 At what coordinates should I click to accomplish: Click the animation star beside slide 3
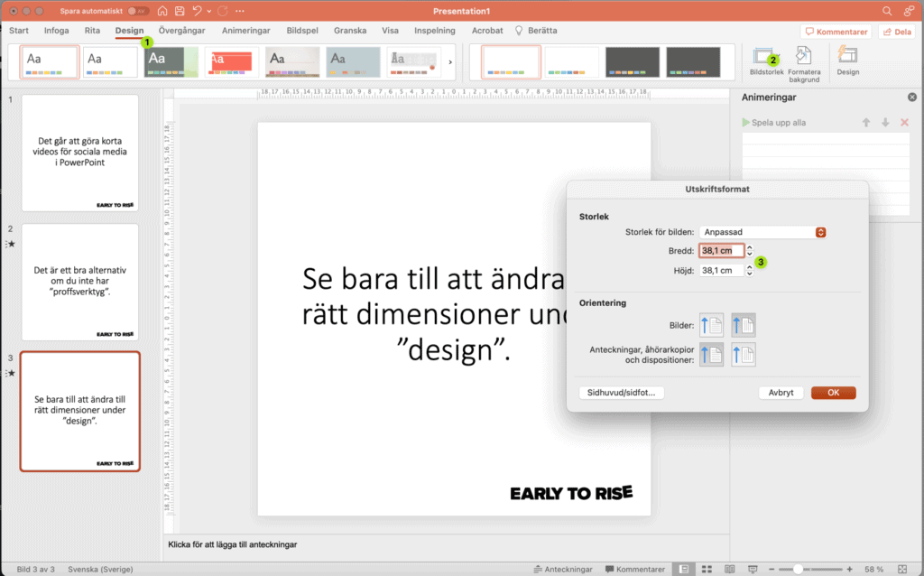point(11,373)
